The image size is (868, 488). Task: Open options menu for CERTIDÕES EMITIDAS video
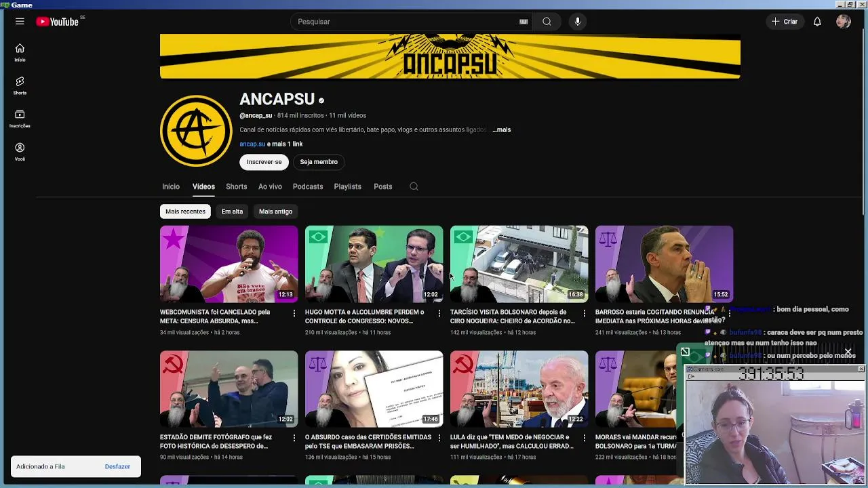[x=439, y=438]
